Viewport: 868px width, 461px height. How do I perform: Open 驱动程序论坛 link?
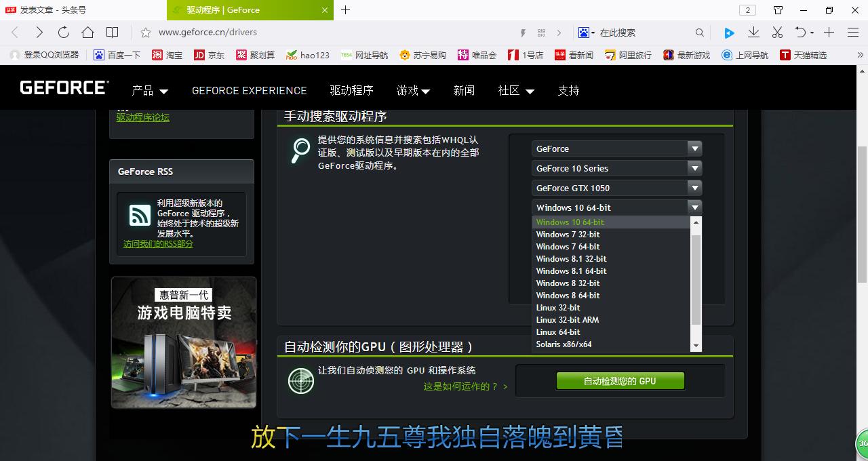[143, 117]
